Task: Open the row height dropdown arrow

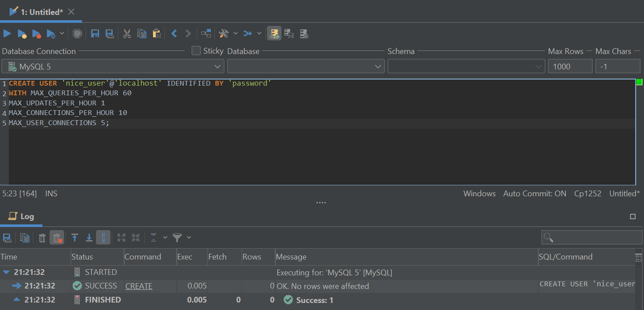Action: (x=165, y=238)
